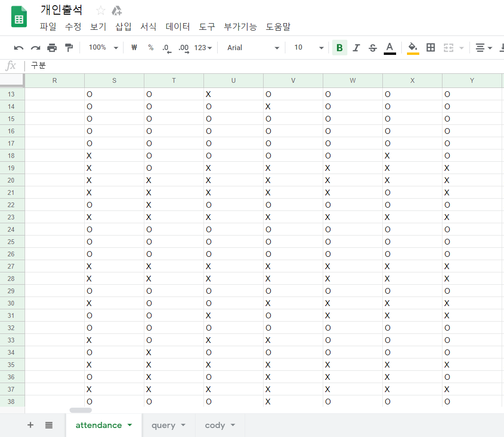Click the add to Drive icon
This screenshot has height=437, width=504.
pos(116,10)
